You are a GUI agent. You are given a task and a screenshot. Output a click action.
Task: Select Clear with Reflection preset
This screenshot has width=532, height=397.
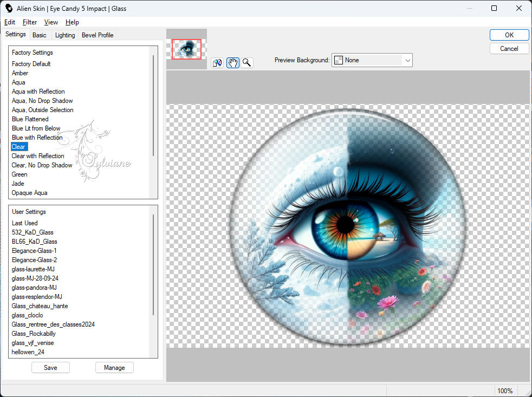(x=38, y=156)
